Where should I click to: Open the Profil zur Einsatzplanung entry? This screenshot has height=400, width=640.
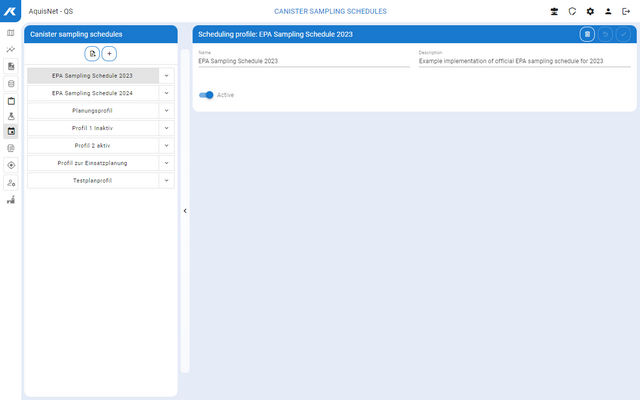pos(92,162)
